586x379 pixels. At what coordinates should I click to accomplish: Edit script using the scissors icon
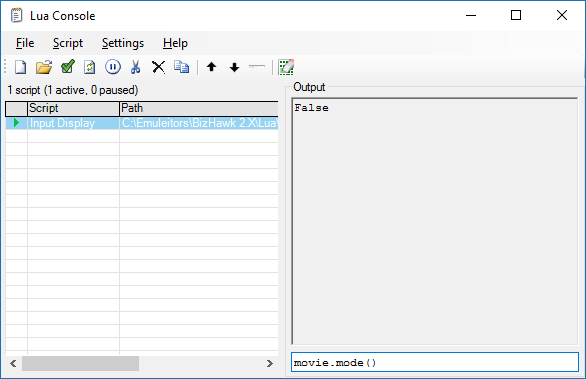[x=136, y=67]
